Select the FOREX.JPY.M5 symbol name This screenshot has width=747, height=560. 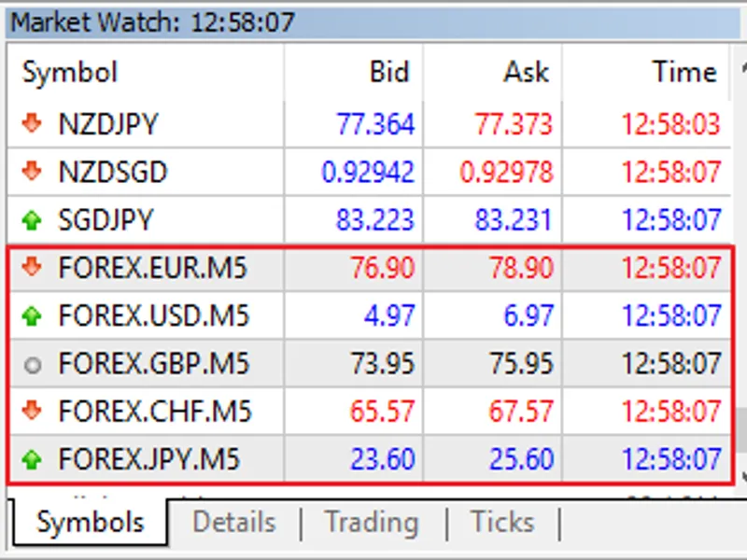[x=148, y=459]
